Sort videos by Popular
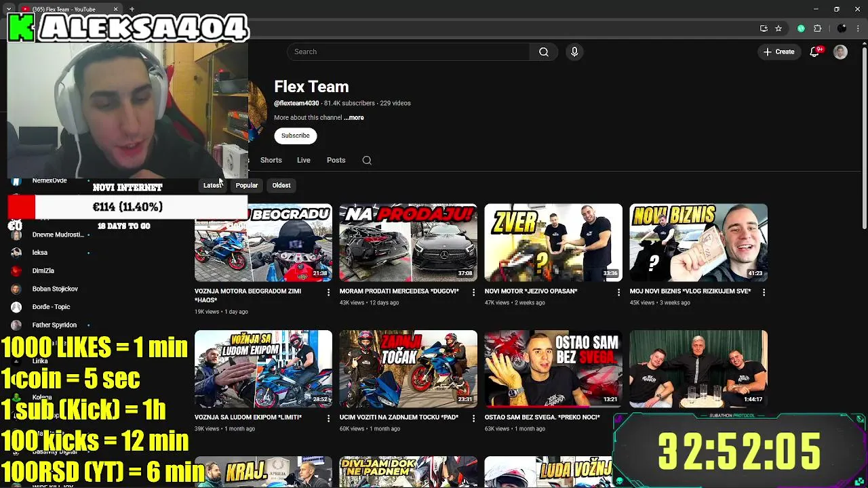The height and width of the screenshot is (488, 868). tap(246, 185)
